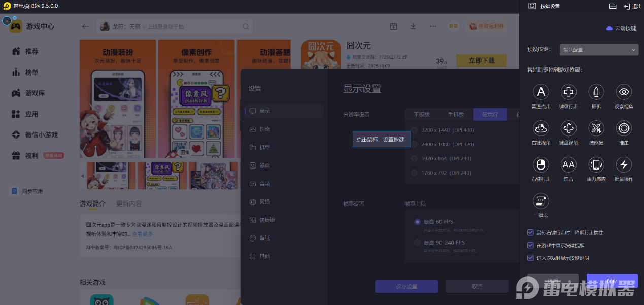Switch to the 手机版 resolution tab

[456, 114]
